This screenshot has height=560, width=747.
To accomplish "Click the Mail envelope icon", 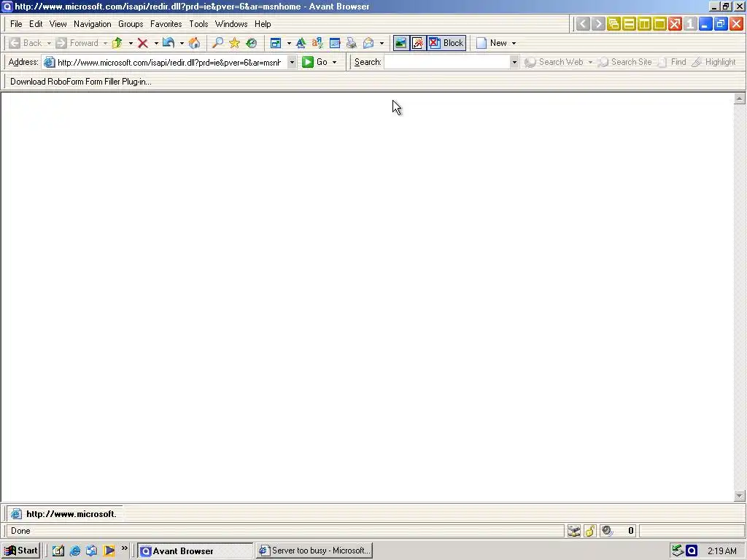I will 368,43.
